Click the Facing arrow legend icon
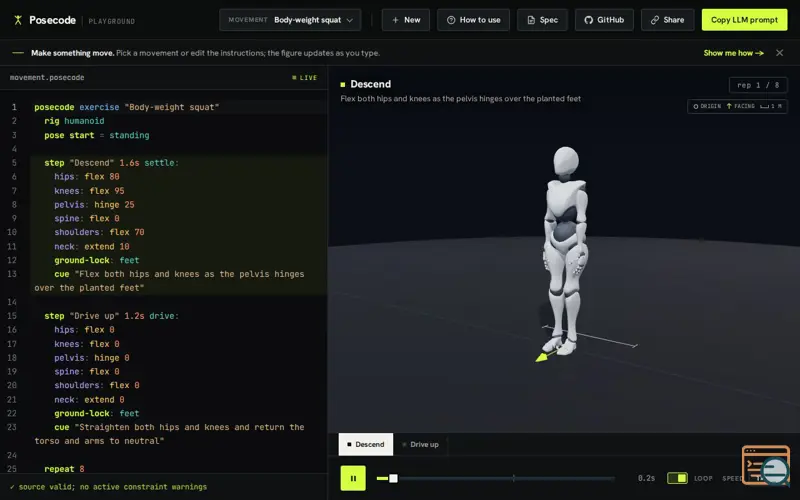800x500 pixels. coord(729,106)
